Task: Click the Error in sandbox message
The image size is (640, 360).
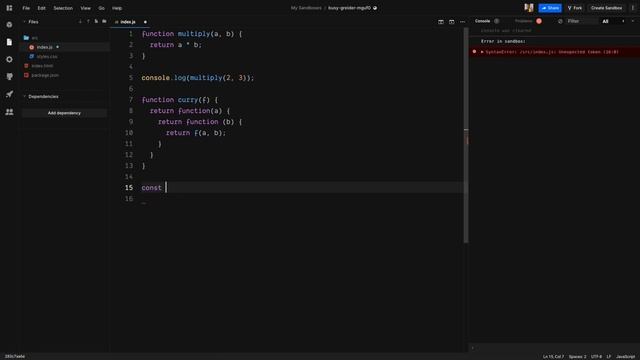Action: pos(503,41)
